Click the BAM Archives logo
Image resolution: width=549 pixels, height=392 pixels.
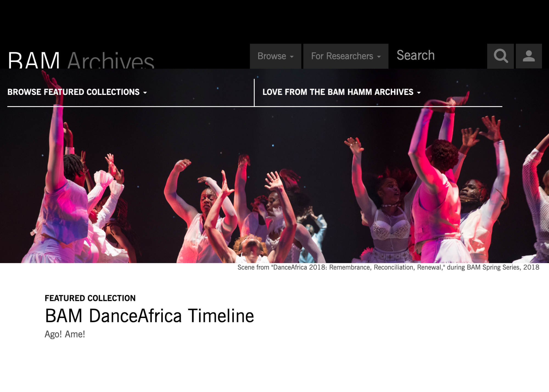coord(81,60)
